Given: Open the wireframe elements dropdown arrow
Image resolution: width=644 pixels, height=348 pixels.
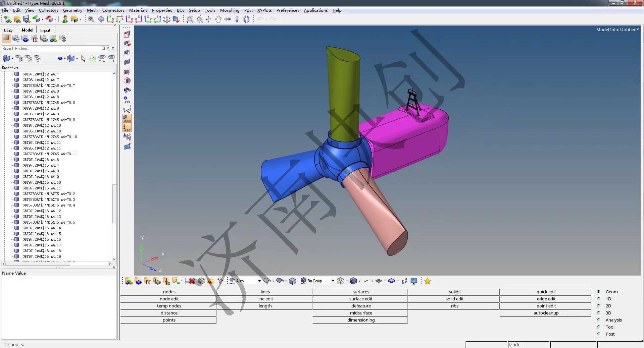Looking at the screenshot, I should click(347, 281).
